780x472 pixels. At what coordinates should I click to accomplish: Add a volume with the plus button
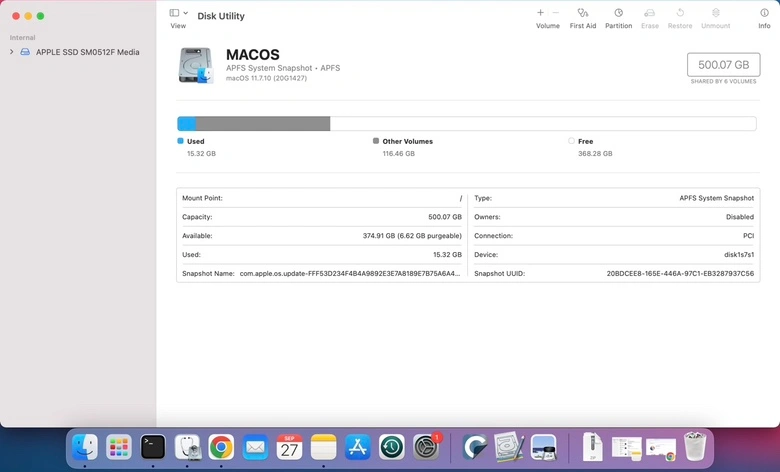point(540,12)
